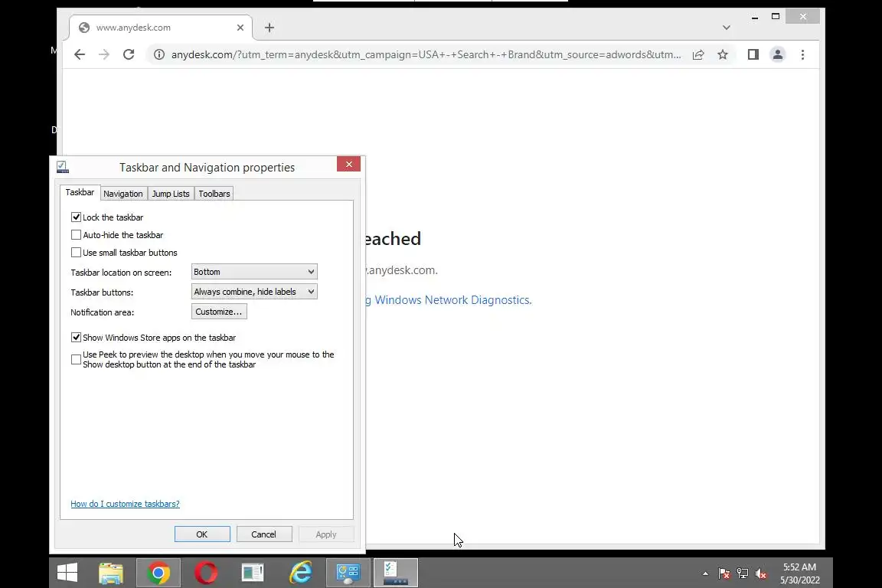Switch to the Jump Lists tab
The height and width of the screenshot is (588, 882).
(171, 194)
